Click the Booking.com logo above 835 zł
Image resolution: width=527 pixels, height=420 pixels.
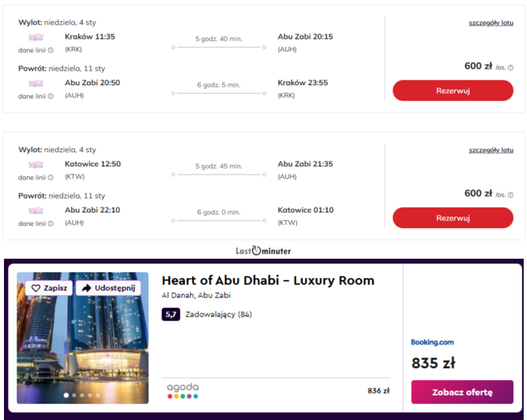click(x=432, y=342)
